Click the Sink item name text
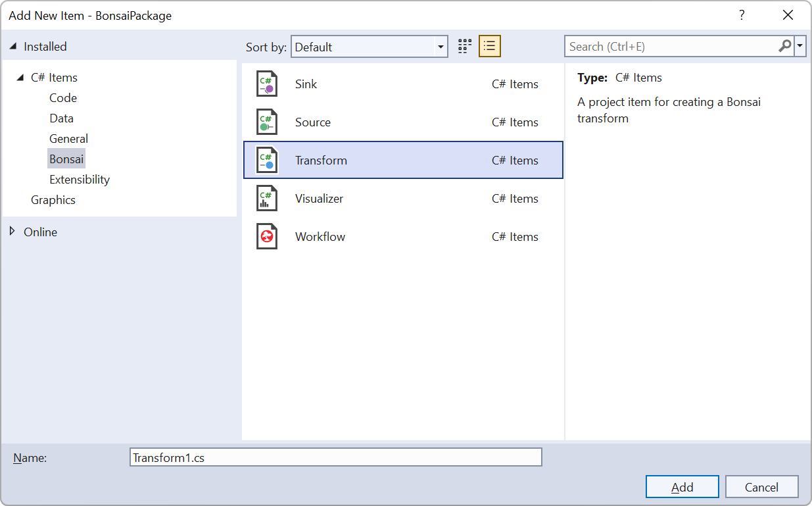This screenshot has height=506, width=812. [x=306, y=84]
